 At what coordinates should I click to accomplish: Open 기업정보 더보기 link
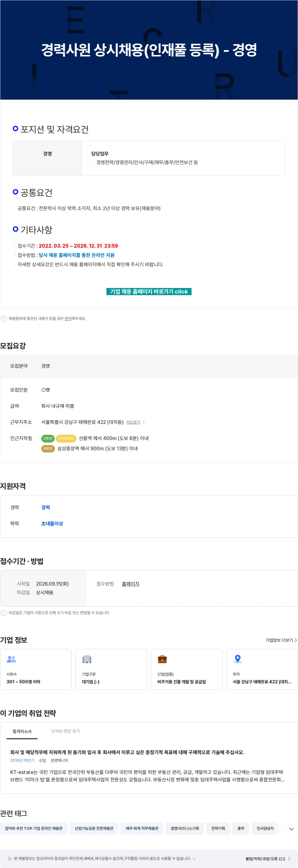pyautogui.click(x=281, y=640)
